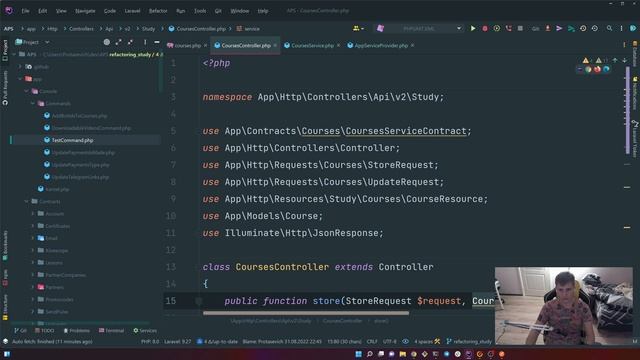Toggle the Project tool window stripe button

coord(5,50)
